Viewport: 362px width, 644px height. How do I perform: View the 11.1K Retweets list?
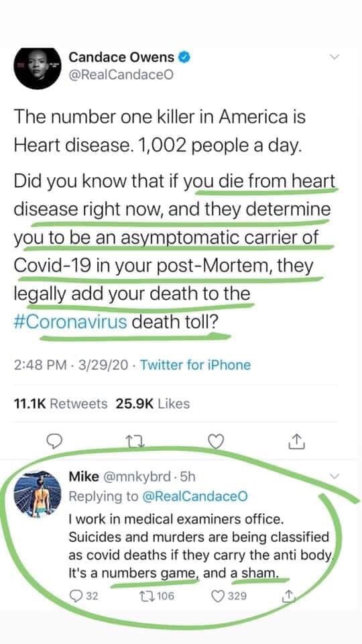[61, 404]
